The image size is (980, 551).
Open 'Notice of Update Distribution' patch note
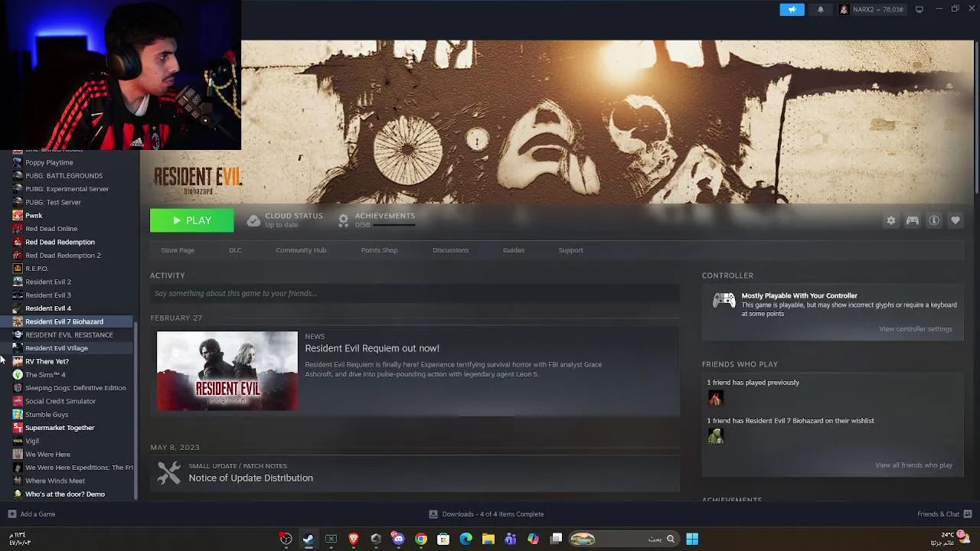click(250, 478)
